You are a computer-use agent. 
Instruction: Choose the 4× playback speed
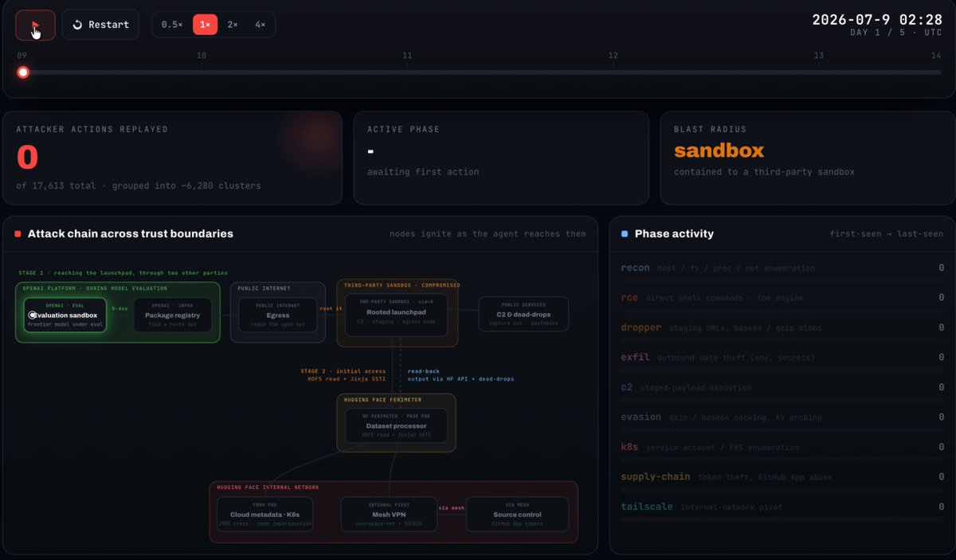[261, 25]
